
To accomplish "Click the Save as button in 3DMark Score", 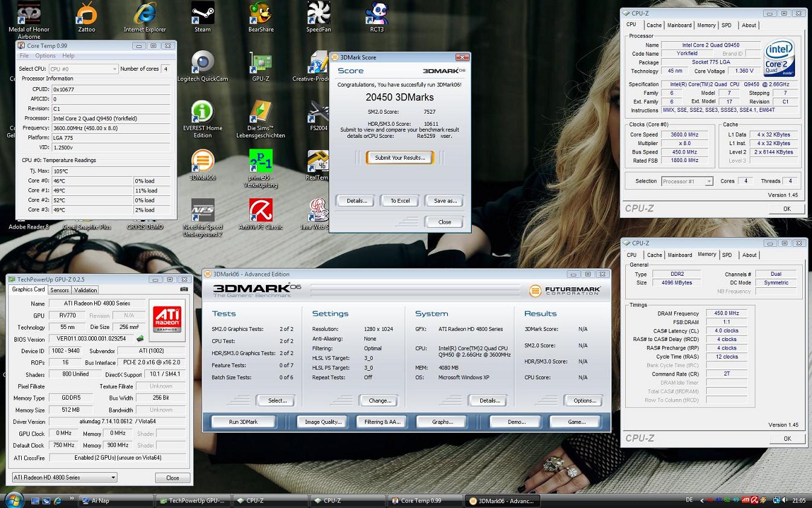I will pos(445,201).
